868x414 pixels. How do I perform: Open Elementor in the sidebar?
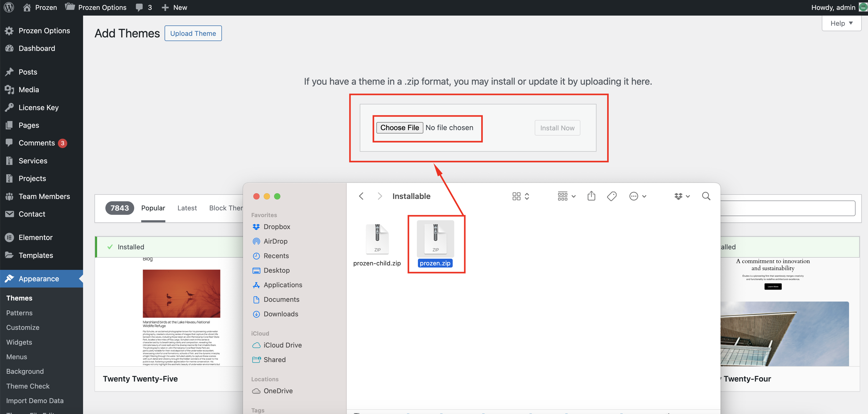(35, 237)
